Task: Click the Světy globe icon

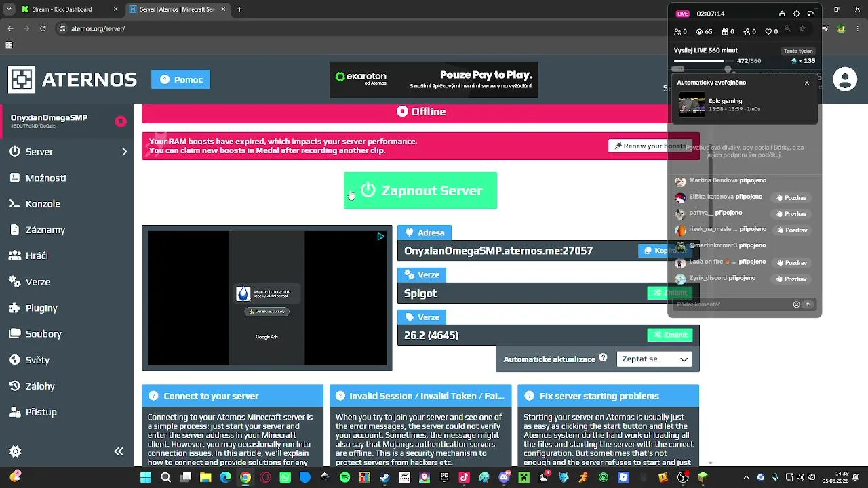Action: click(15, 360)
